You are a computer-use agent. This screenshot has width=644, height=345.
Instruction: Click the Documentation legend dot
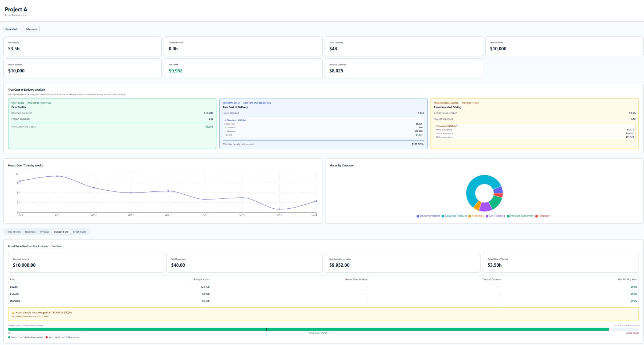(x=418, y=216)
